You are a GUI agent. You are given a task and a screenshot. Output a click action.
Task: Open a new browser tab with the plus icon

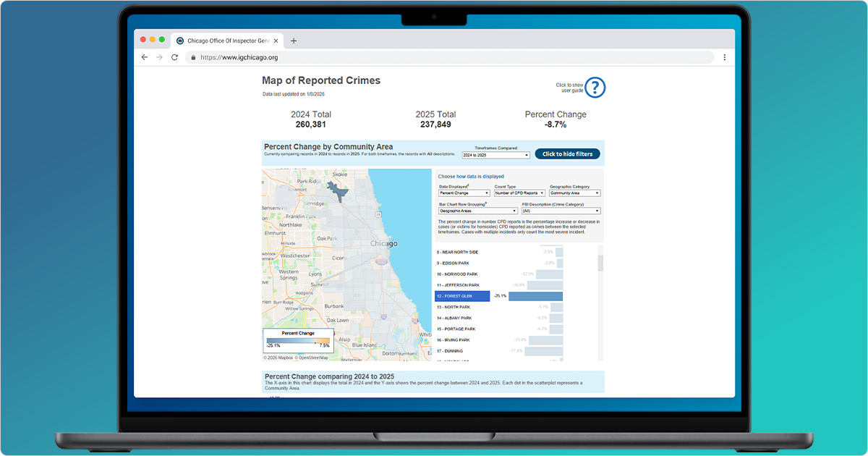tap(293, 41)
